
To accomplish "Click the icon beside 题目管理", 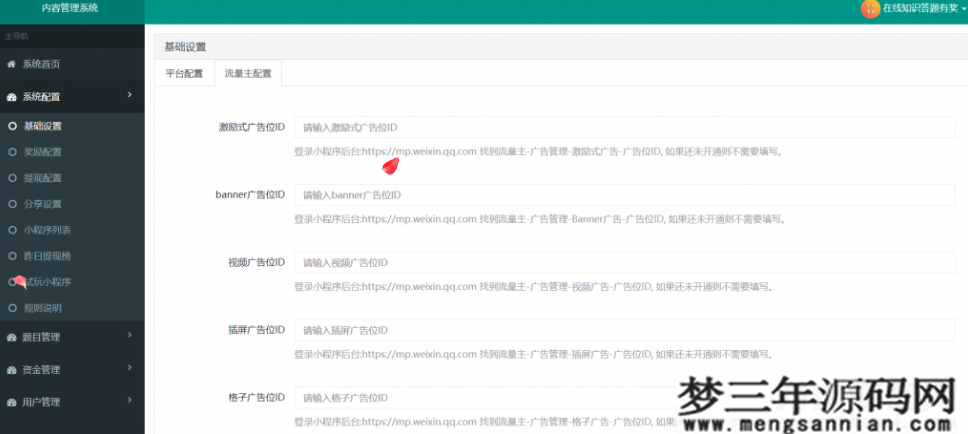I will [12, 337].
